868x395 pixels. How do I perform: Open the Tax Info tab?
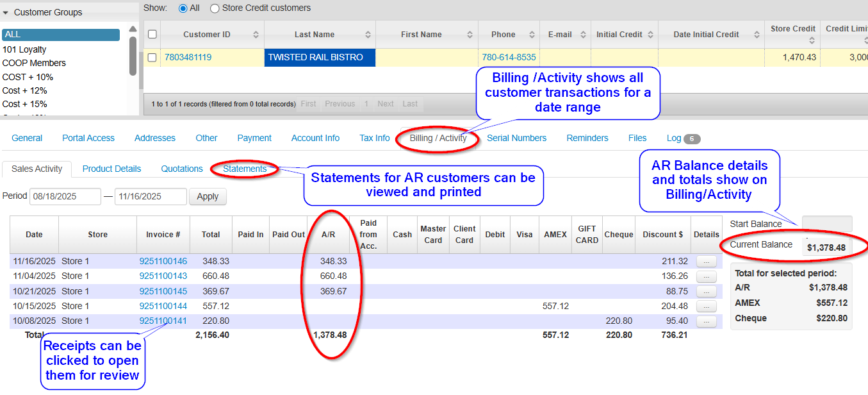374,138
